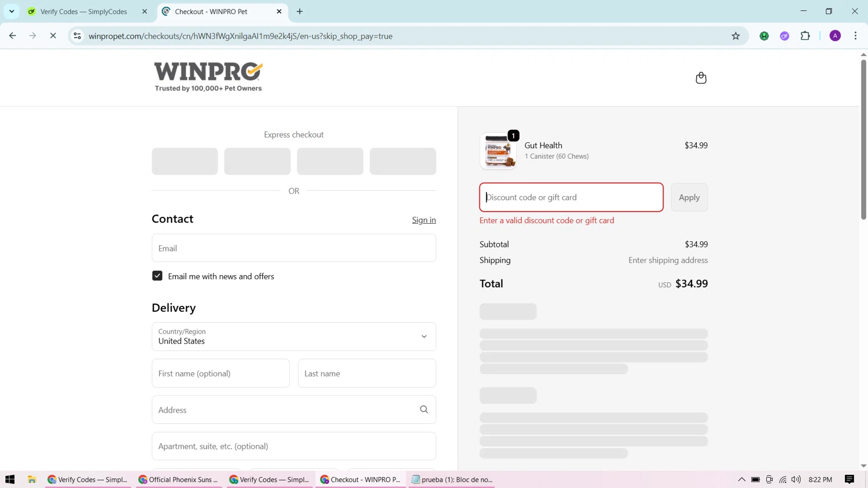This screenshot has height=488, width=868.
Task: Click the $34.99 total amount
Action: point(692,283)
